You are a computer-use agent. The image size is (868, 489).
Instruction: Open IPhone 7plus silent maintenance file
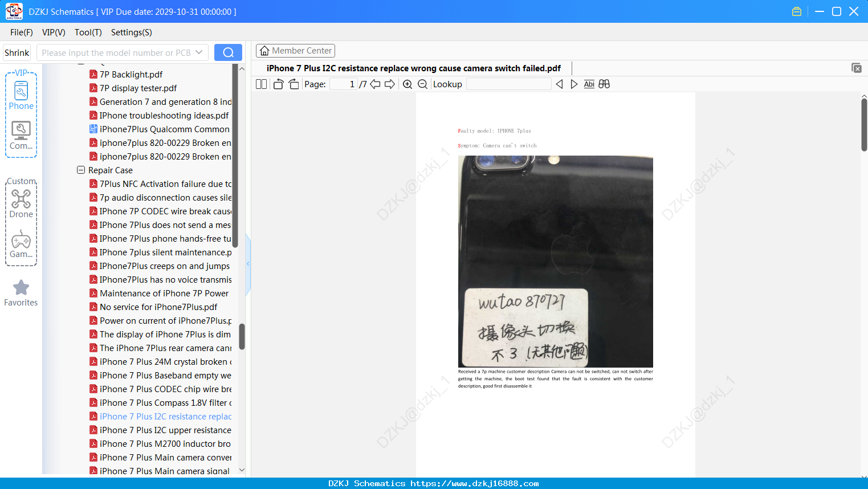pyautogui.click(x=166, y=252)
